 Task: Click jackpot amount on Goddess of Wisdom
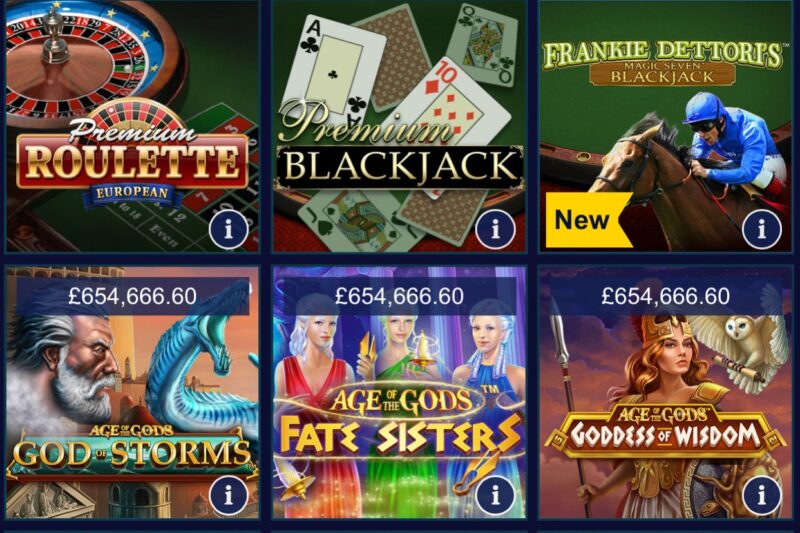666,296
